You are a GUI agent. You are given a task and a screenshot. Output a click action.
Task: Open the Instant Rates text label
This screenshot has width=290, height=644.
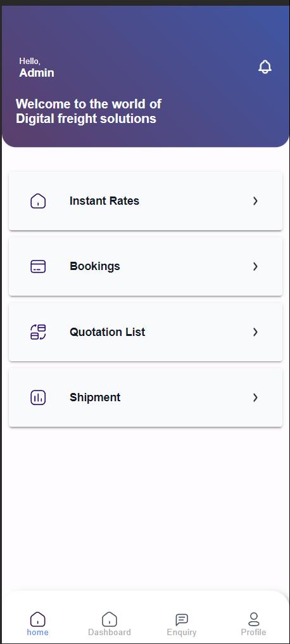pos(104,201)
